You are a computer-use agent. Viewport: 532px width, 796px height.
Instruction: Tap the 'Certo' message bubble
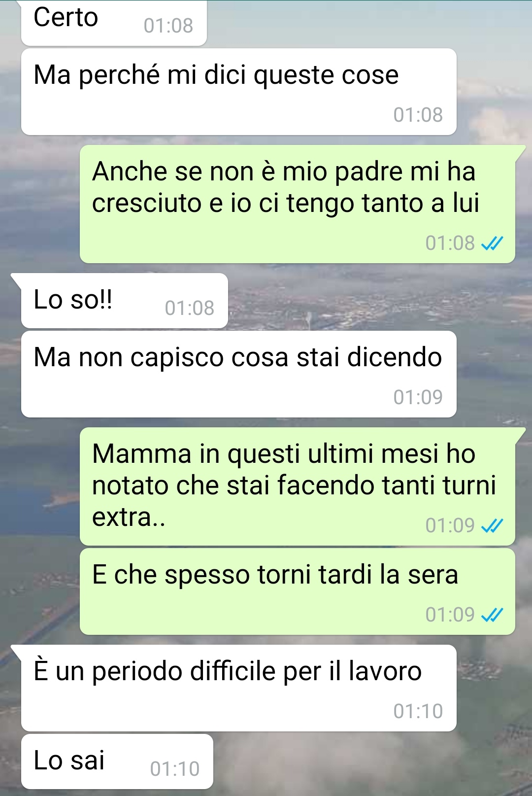[114, 22]
